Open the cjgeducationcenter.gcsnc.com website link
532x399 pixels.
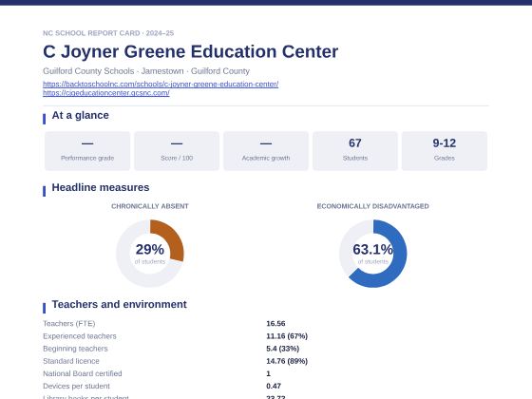pyautogui.click(x=106, y=93)
